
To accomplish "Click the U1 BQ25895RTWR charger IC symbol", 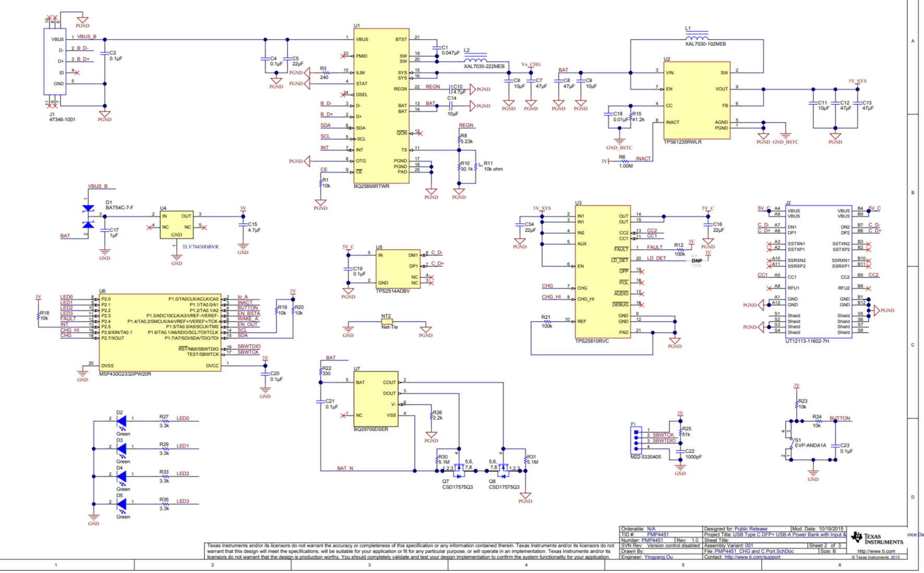I will tap(381, 106).
